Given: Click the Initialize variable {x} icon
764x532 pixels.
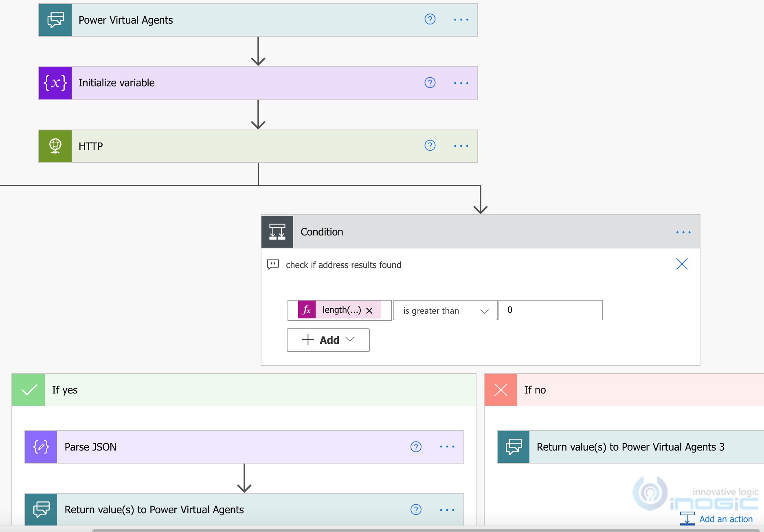Looking at the screenshot, I should [x=55, y=83].
